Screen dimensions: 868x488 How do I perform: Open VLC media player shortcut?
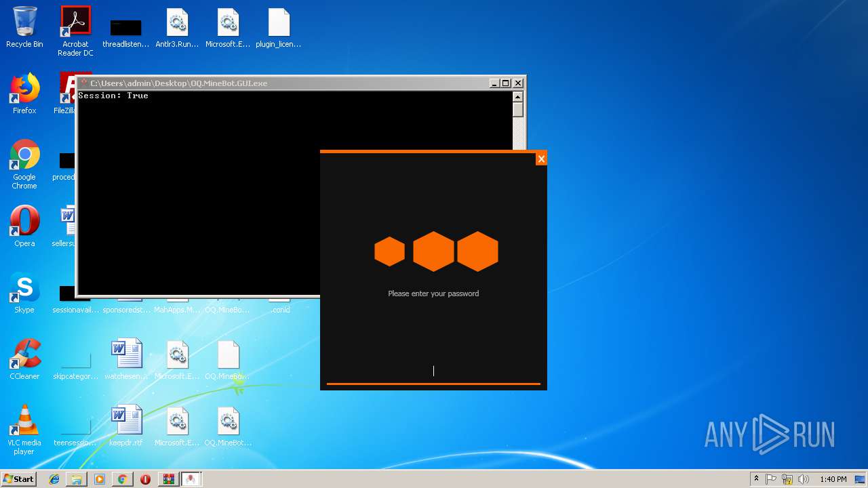(x=24, y=430)
